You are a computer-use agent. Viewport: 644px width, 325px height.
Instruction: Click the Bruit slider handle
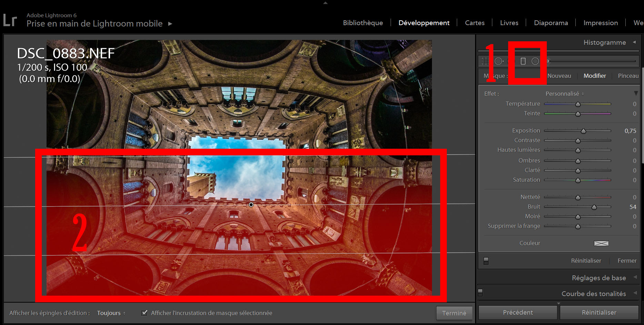pos(594,207)
